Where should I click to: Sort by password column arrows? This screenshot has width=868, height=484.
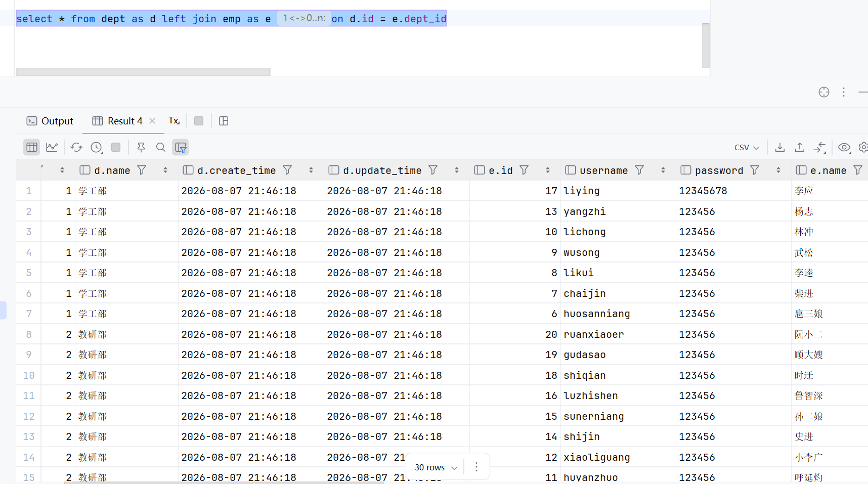tap(778, 170)
